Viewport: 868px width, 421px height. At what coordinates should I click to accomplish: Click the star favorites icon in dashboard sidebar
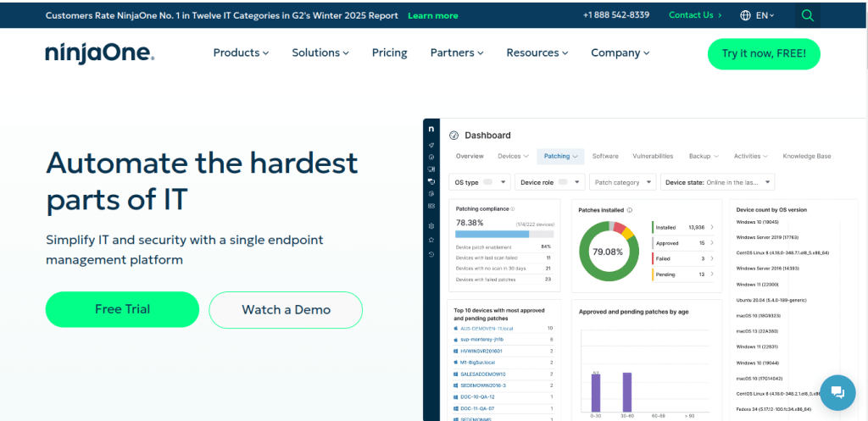tap(431, 240)
